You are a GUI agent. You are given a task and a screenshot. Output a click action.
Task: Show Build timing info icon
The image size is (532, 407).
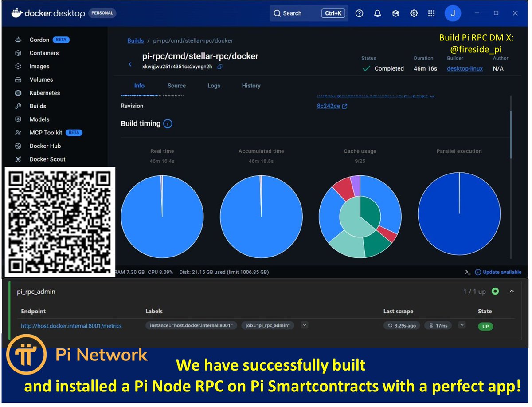pyautogui.click(x=168, y=124)
